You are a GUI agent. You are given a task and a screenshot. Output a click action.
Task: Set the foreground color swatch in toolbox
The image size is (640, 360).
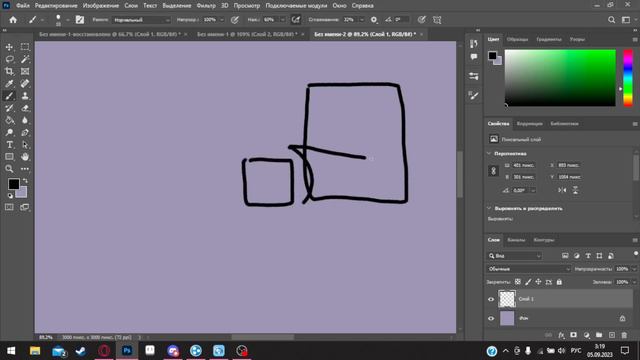pyautogui.click(x=13, y=184)
